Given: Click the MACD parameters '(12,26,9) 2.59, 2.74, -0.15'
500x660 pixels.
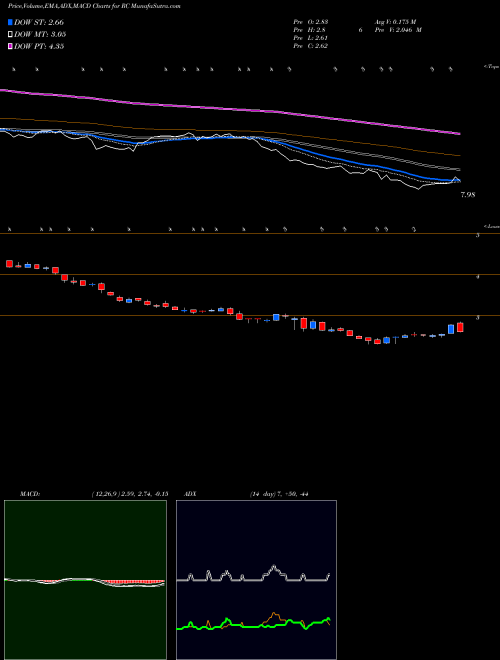Looking at the screenshot, I should (x=129, y=494).
